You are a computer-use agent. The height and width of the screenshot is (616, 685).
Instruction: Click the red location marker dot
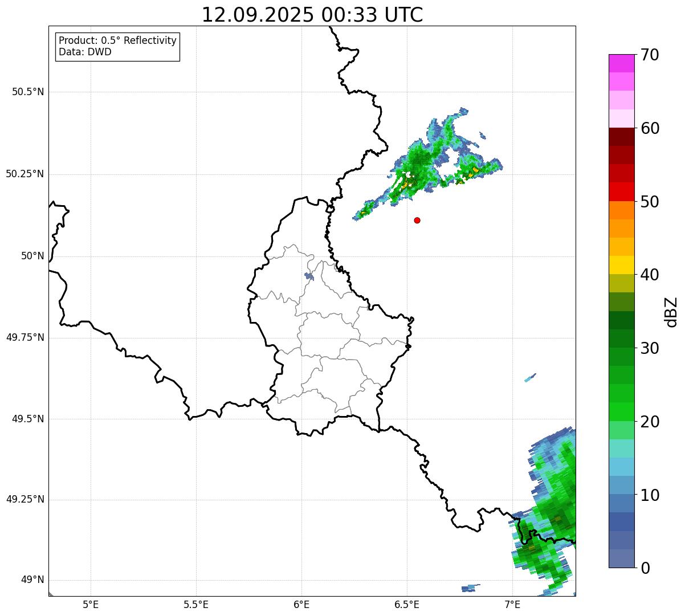(417, 220)
